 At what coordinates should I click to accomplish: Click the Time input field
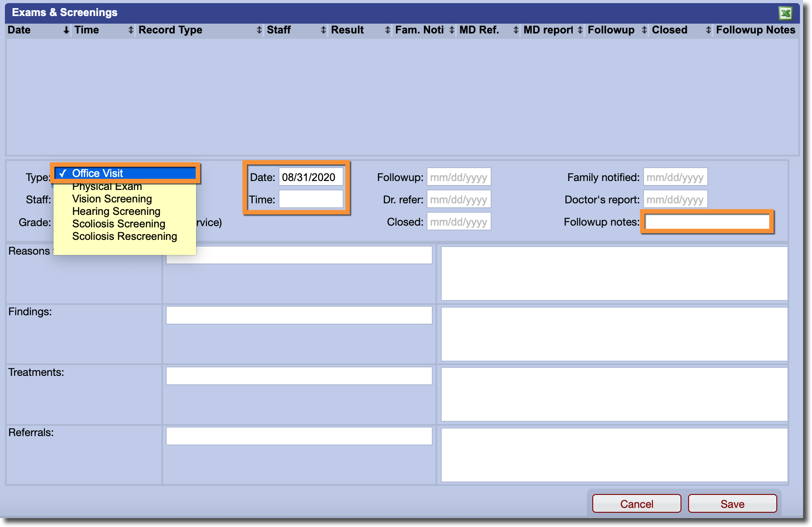coord(311,199)
